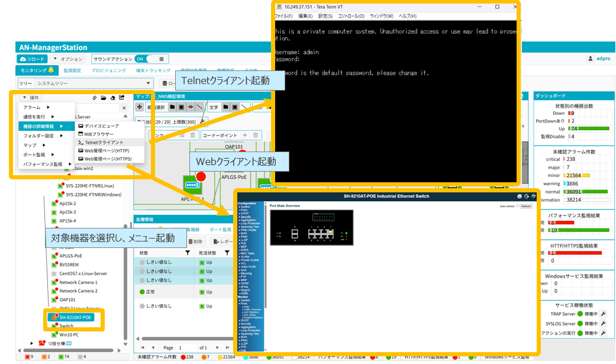Image resolution: width=616 pixels, height=364 pixels.
Task: Click the 状態 column filter icon
Action: pyautogui.click(x=188, y=253)
